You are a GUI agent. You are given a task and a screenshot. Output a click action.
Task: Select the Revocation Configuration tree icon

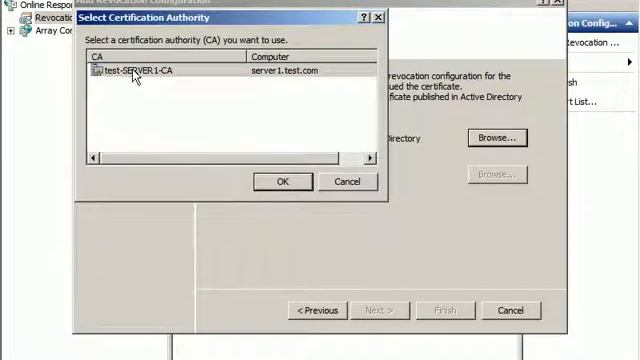[x=25, y=18]
